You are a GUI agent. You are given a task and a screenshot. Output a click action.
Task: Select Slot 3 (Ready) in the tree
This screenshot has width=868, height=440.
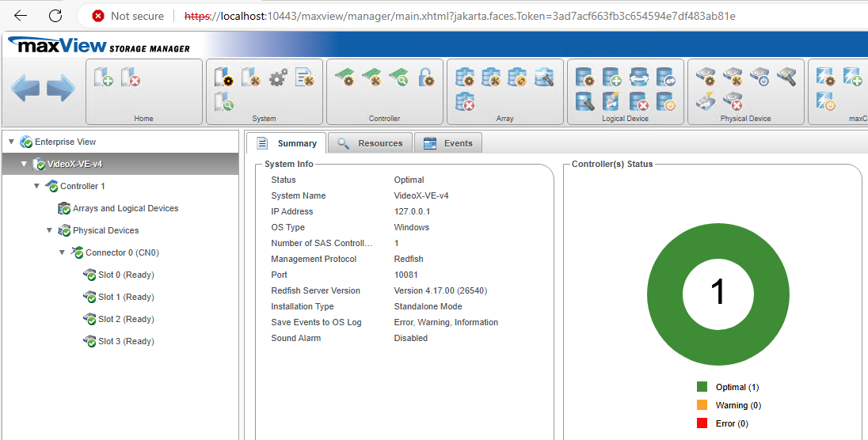point(126,341)
